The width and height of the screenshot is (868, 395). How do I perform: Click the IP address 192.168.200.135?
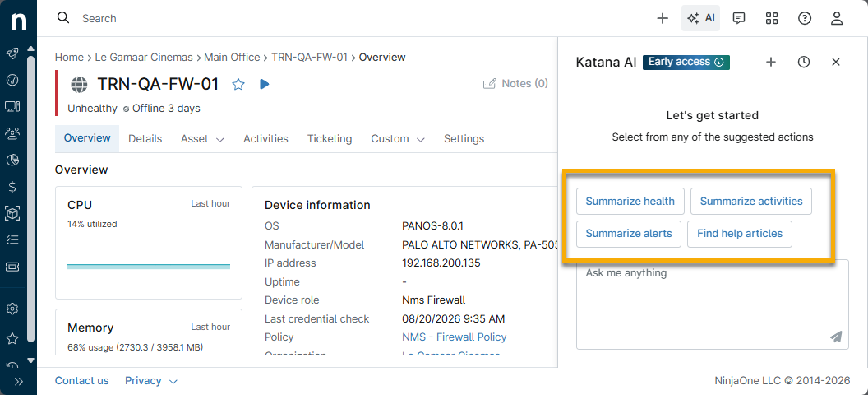click(x=441, y=263)
